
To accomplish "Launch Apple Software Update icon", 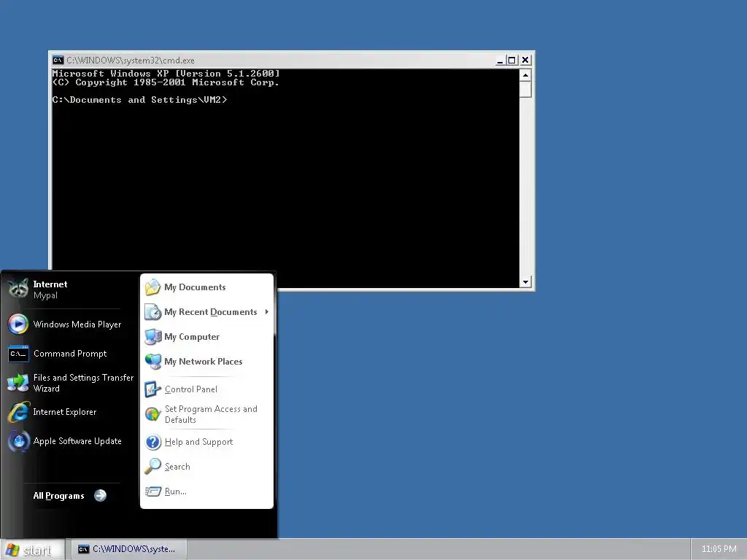I will (x=18, y=441).
